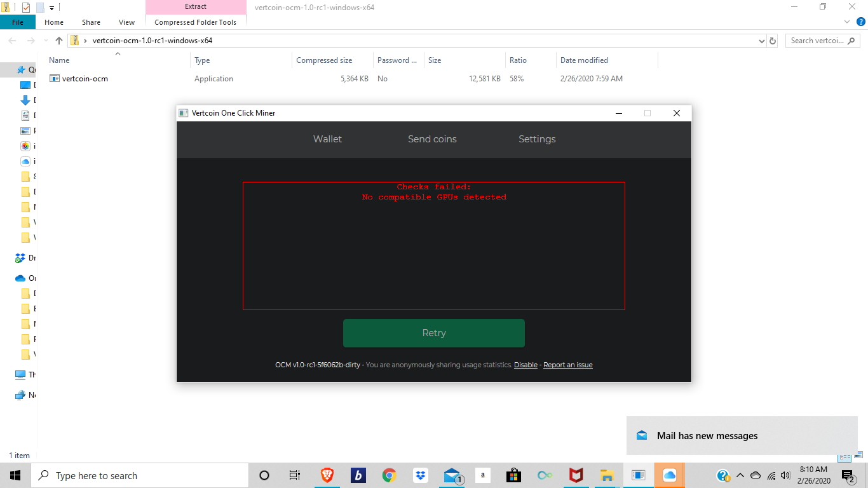Click the Vertcoin One Click Miner title bar icon
The height and width of the screenshot is (488, 868).
184,112
